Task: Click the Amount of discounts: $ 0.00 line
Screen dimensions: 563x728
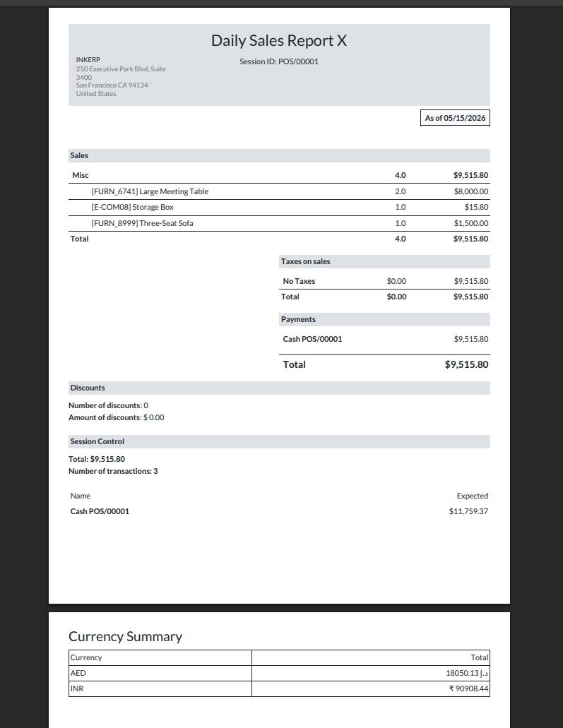Action: pos(116,417)
